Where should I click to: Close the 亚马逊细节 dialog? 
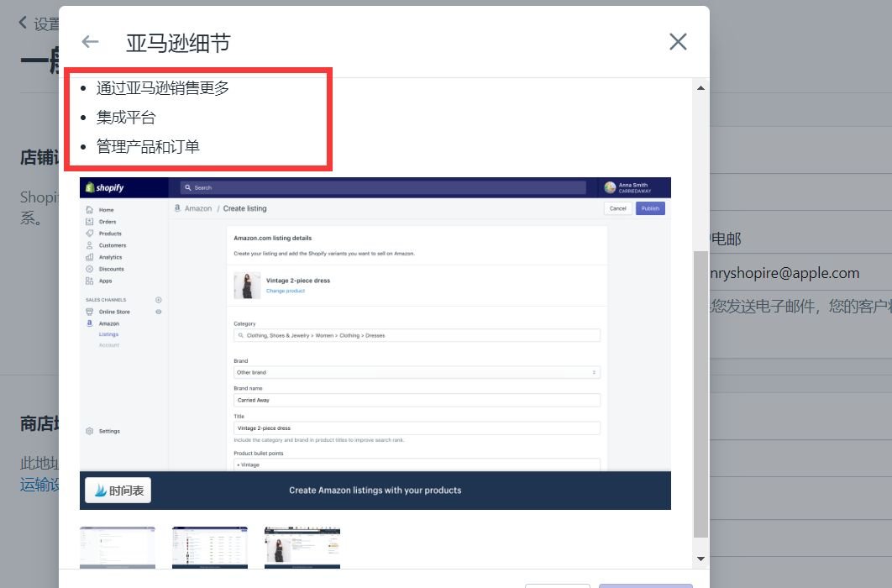(x=678, y=41)
